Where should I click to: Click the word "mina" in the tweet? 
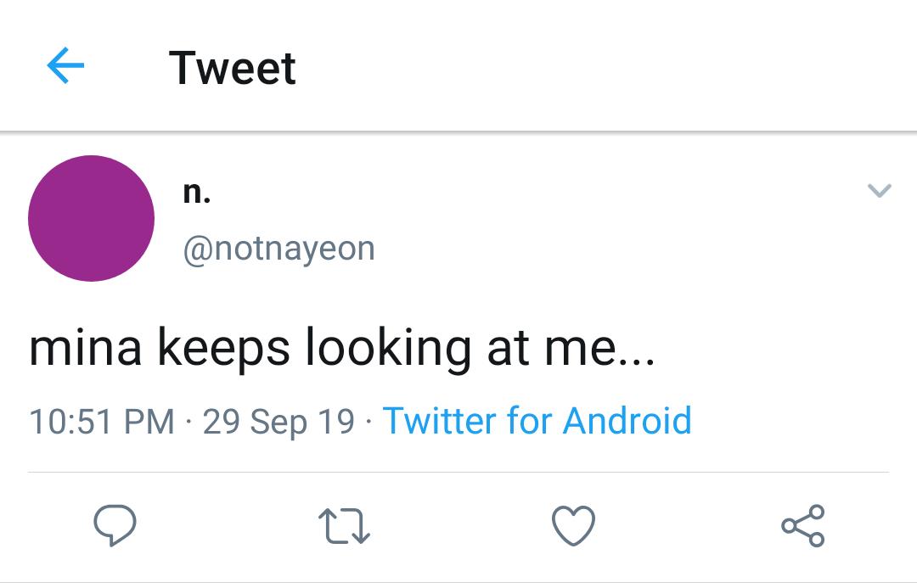(85, 348)
